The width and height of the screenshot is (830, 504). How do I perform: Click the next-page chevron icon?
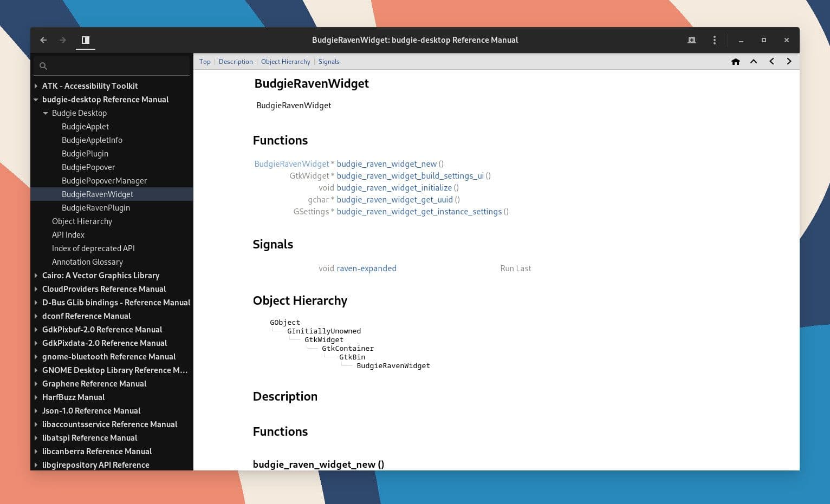point(789,61)
